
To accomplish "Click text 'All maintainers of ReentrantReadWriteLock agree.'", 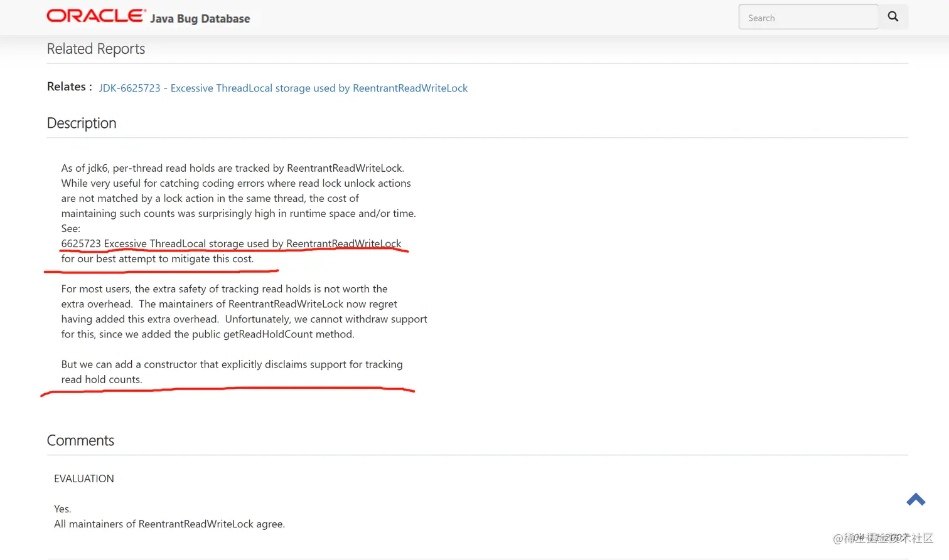I will click(x=169, y=524).
